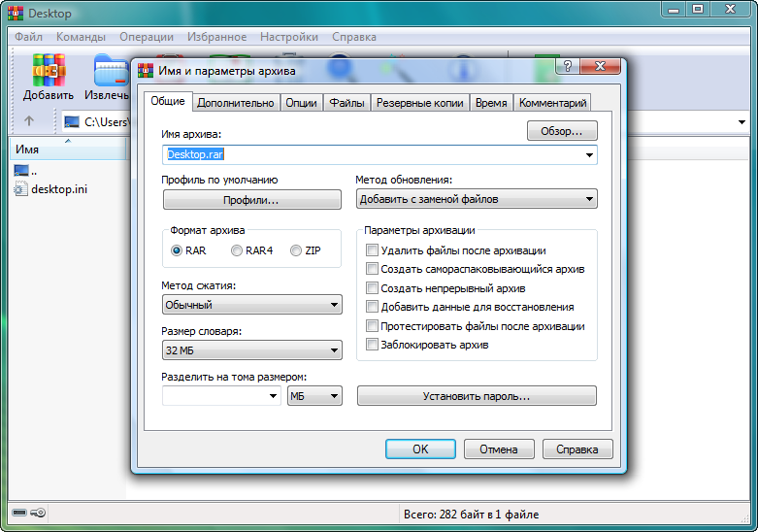Switch to the Резервные копии tab

point(419,103)
